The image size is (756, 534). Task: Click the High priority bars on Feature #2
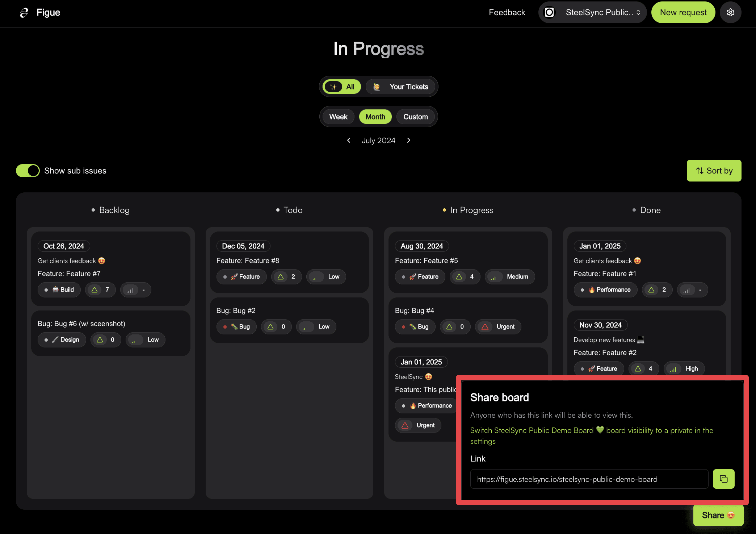pyautogui.click(x=673, y=369)
